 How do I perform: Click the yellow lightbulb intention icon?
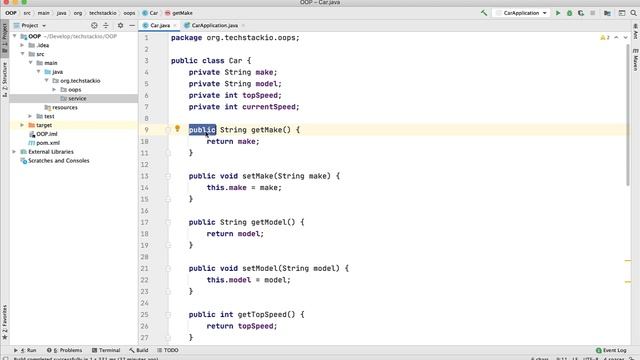[x=178, y=129]
